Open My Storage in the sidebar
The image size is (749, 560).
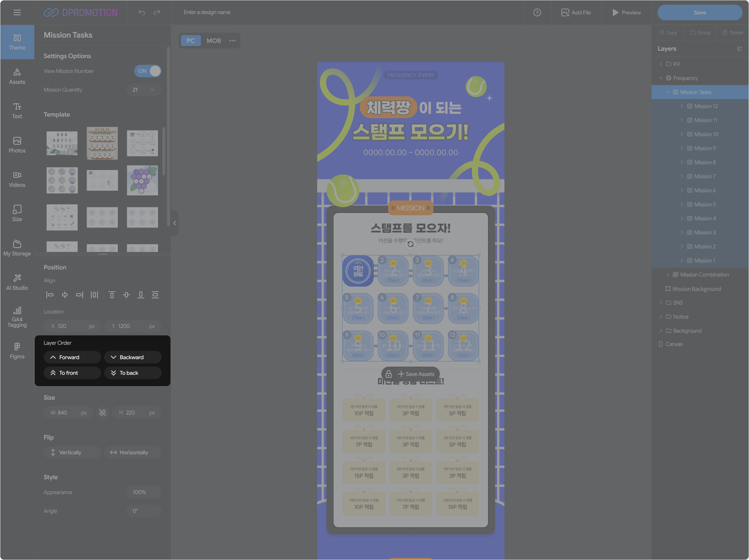pyautogui.click(x=17, y=248)
